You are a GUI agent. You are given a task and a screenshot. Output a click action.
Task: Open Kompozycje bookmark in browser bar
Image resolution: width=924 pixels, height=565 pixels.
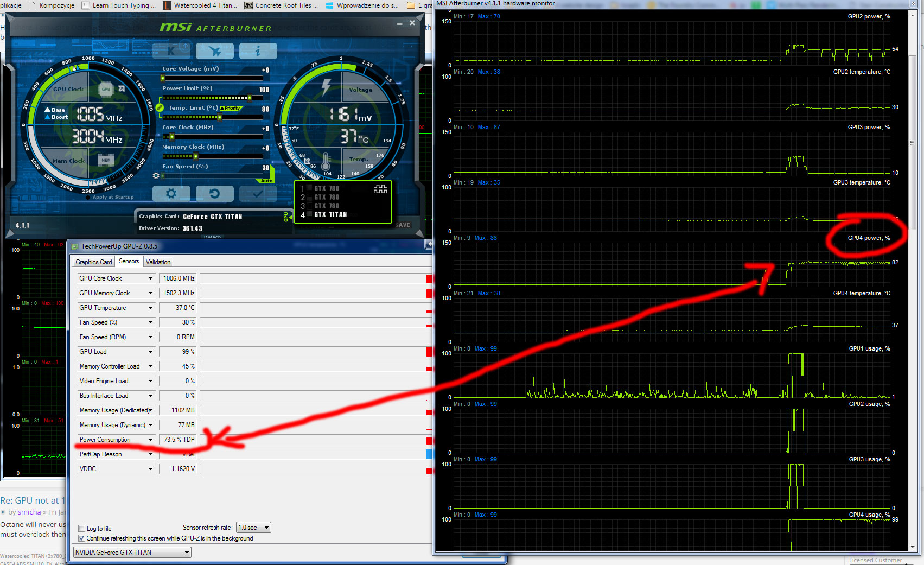[52, 5]
